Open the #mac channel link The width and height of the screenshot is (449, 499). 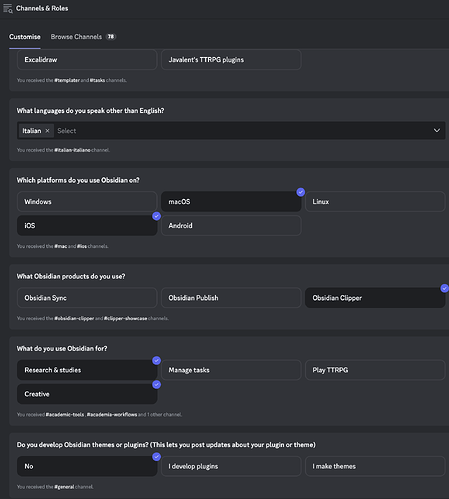(61, 246)
